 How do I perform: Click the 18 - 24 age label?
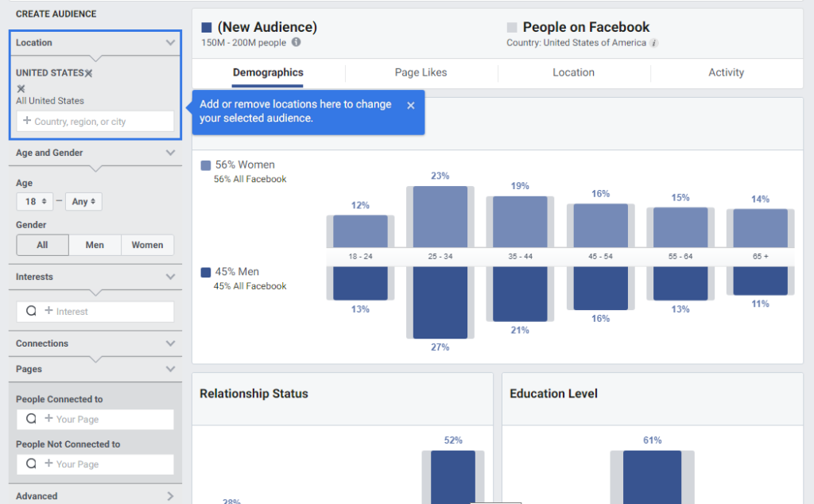click(x=360, y=257)
